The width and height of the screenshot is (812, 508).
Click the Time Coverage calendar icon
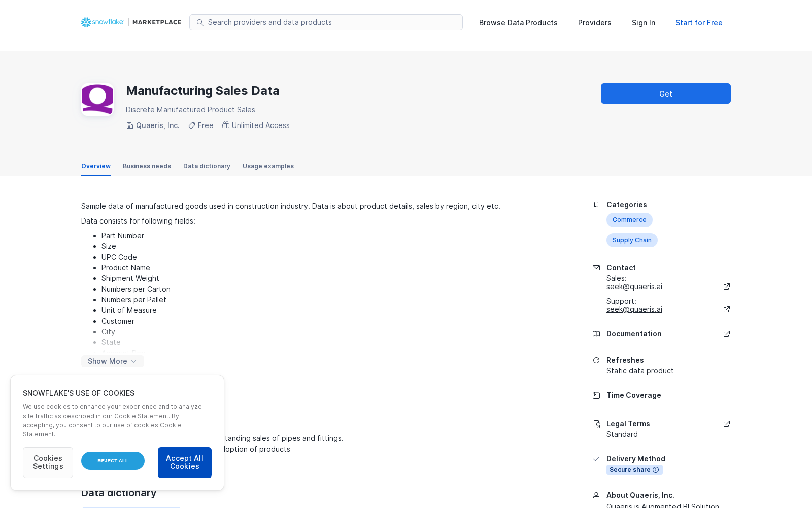(596, 395)
